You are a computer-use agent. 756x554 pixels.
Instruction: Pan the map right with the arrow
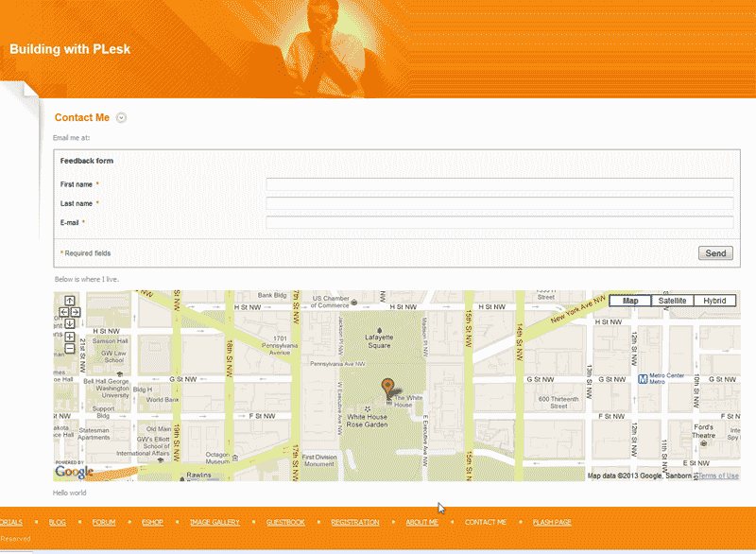(x=76, y=312)
